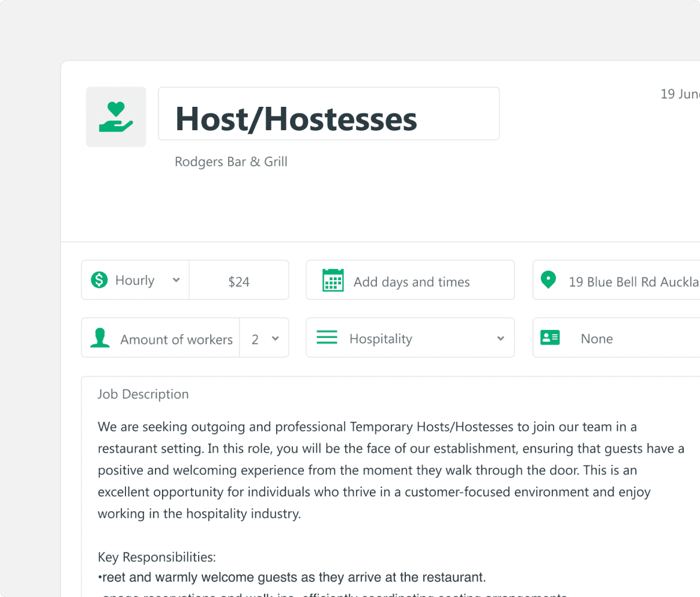Click the green worker silhouette icon
Image resolution: width=700 pixels, height=597 pixels.
[x=100, y=338]
